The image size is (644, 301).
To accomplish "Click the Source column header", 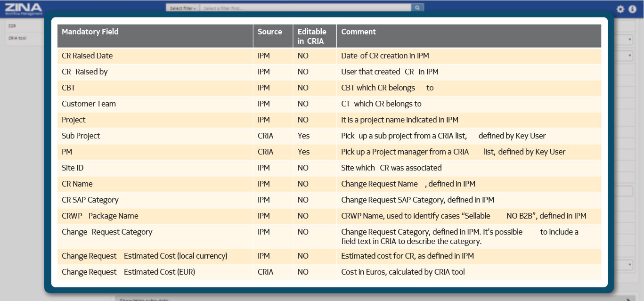I will click(269, 32).
